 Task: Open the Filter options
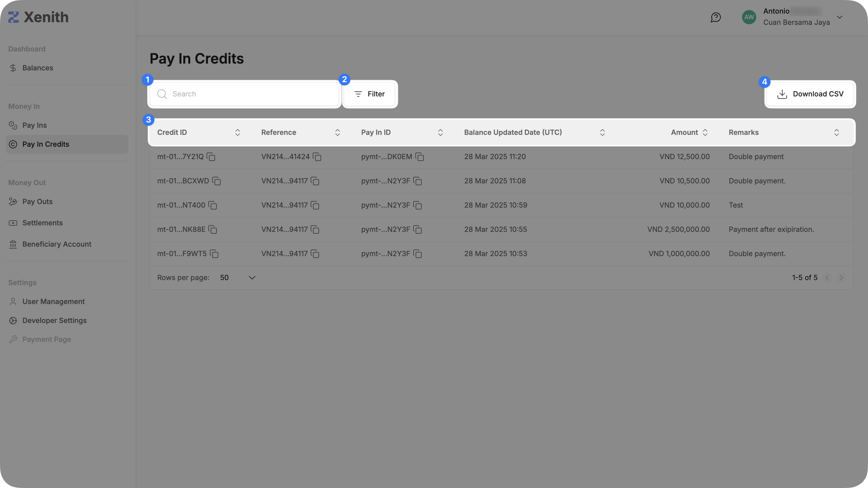(x=369, y=94)
